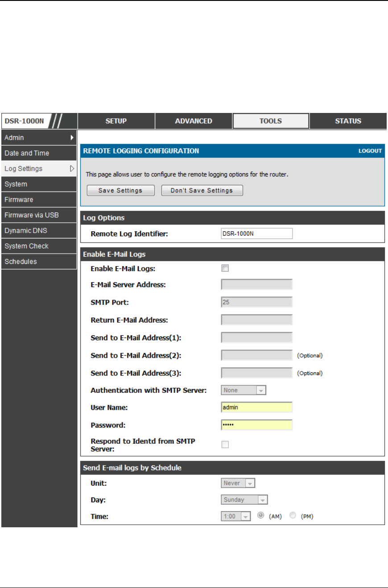Image resolution: width=388 pixels, height=588 pixels.
Task: Click the LOGOUT link
Action: (x=370, y=151)
